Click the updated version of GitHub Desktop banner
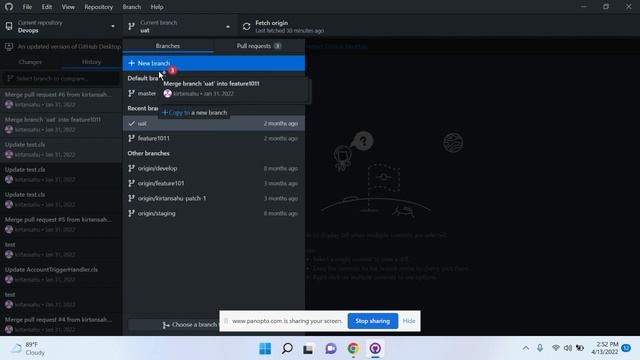The width and height of the screenshot is (640, 360). click(x=61, y=47)
